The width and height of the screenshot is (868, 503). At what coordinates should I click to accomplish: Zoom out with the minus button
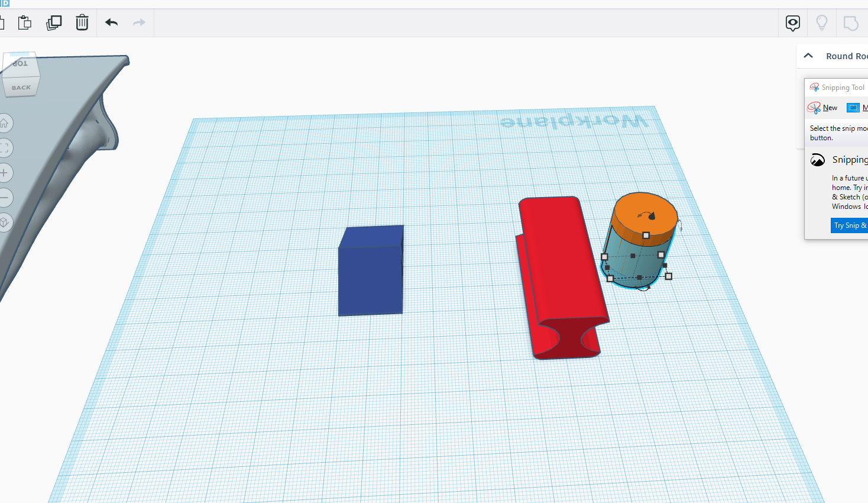[4, 198]
